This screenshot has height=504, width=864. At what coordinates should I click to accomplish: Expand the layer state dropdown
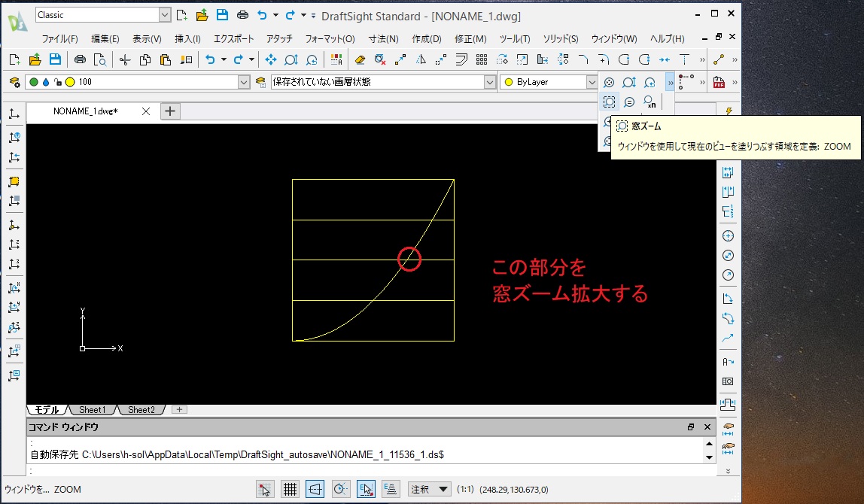coord(490,82)
